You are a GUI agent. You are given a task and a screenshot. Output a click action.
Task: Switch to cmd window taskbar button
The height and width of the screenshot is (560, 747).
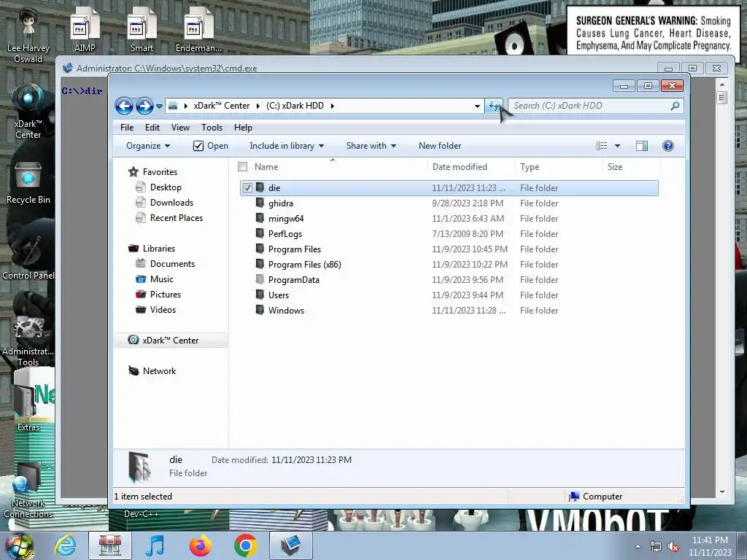291,545
